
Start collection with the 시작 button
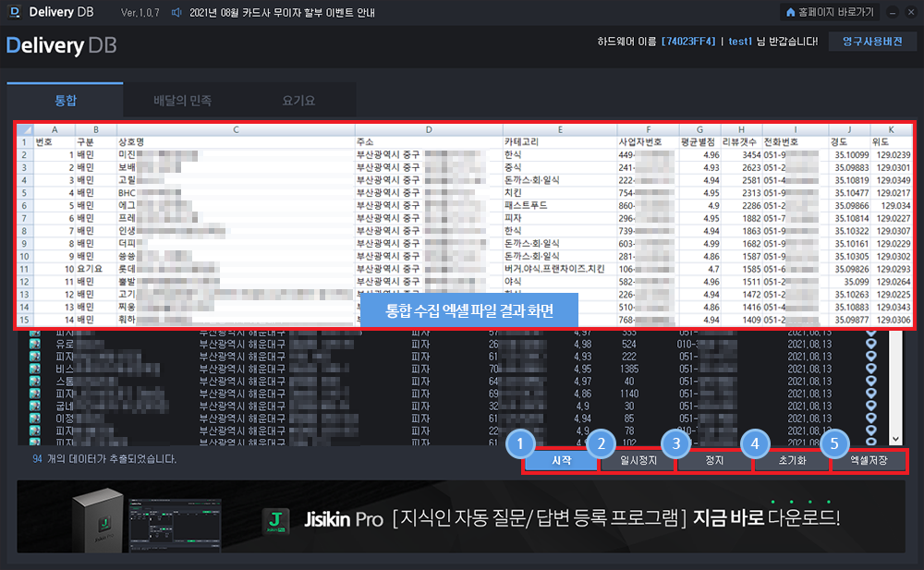pos(561,460)
